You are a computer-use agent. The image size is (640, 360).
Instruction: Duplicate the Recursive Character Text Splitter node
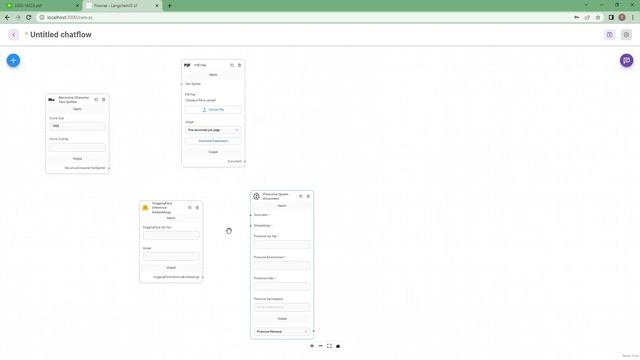pos(96,100)
